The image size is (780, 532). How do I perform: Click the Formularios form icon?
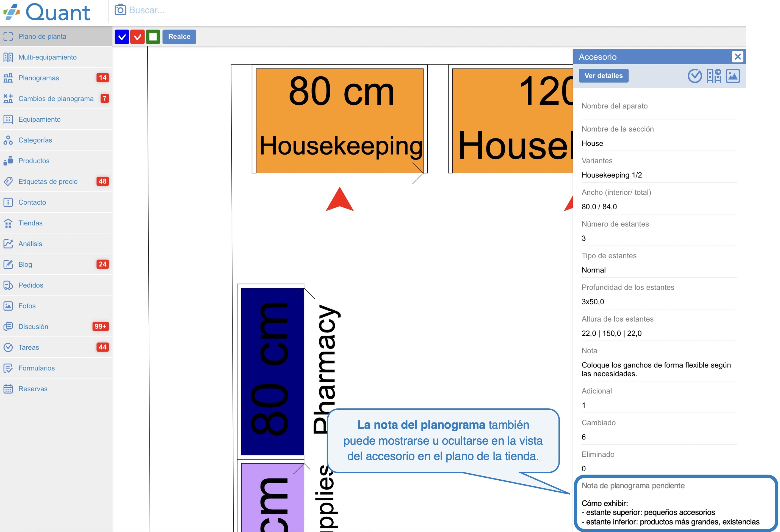point(8,368)
